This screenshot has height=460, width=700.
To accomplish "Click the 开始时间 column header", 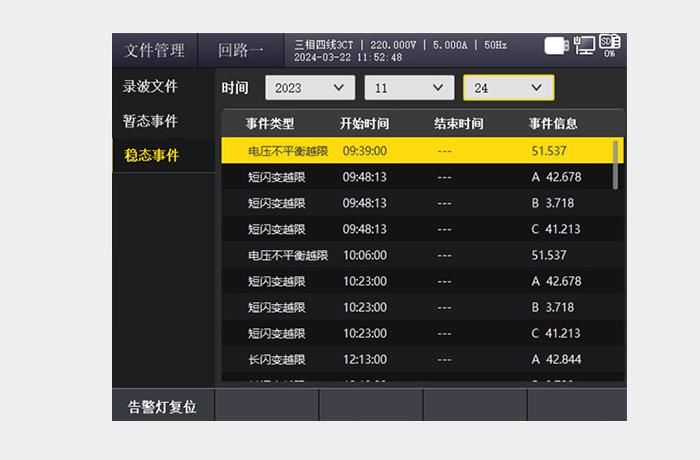I will coord(364,124).
